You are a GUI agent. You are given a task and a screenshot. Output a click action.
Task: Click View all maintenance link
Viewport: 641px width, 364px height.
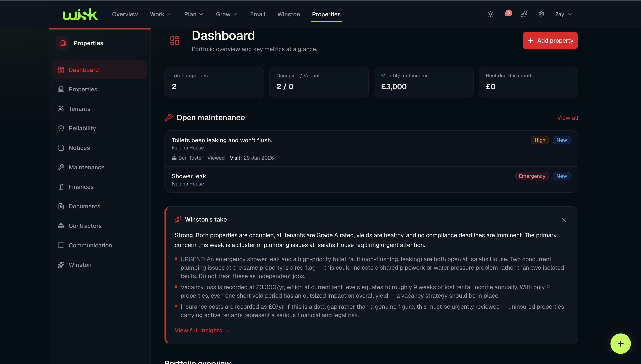tap(567, 118)
